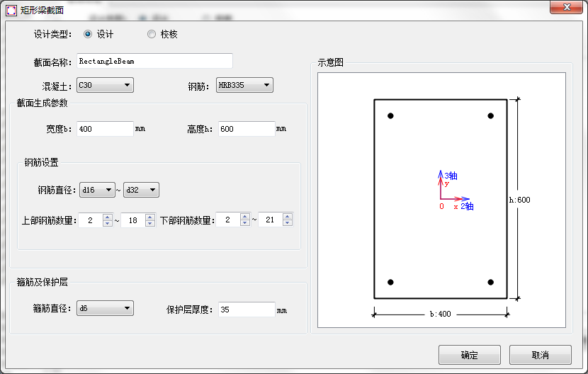Click the 高度h input field
Viewport: 588px width, 374px height.
coord(246,129)
